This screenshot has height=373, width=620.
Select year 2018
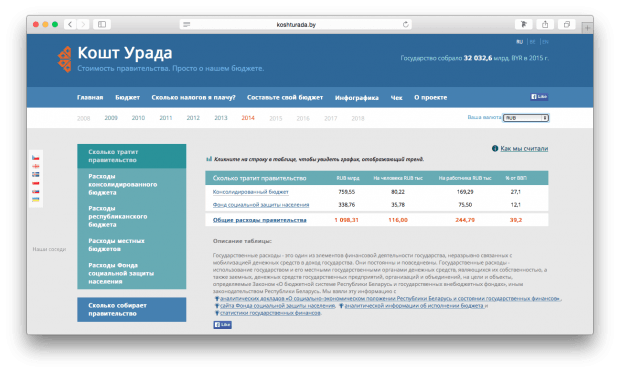pyautogui.click(x=358, y=118)
